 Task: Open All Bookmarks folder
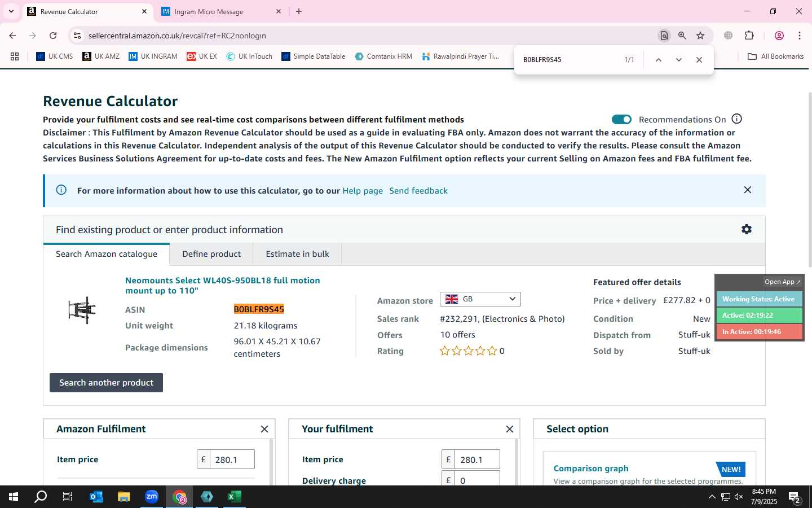(775, 56)
